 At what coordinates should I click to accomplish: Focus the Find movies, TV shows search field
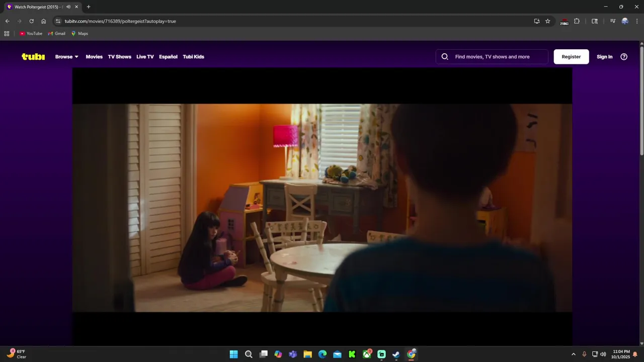492,57
